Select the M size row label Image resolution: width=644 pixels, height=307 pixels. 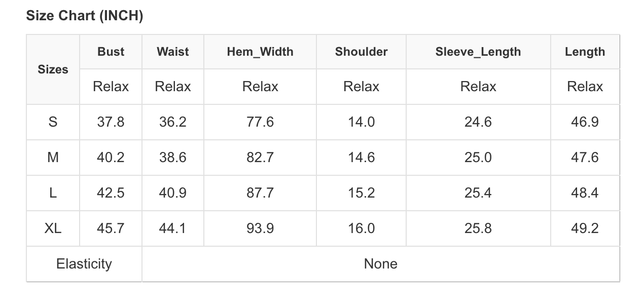(53, 158)
